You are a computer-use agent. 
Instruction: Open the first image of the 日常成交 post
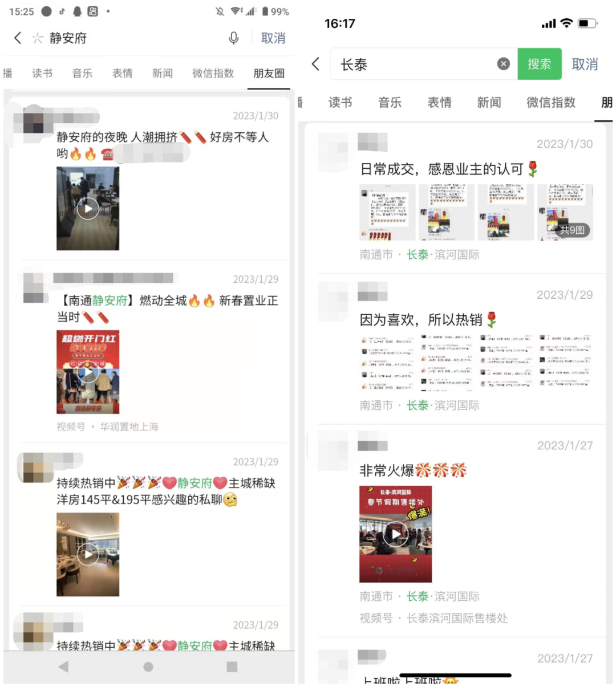click(x=388, y=212)
